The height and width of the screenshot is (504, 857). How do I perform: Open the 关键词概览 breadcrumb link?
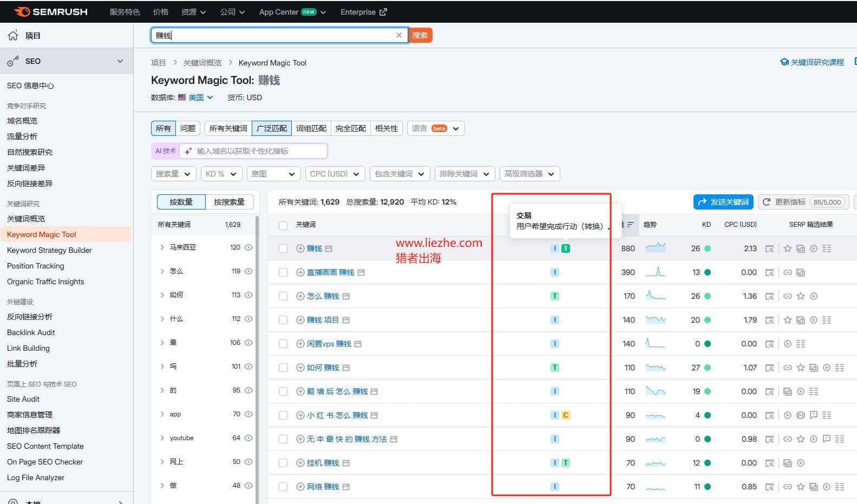[202, 63]
